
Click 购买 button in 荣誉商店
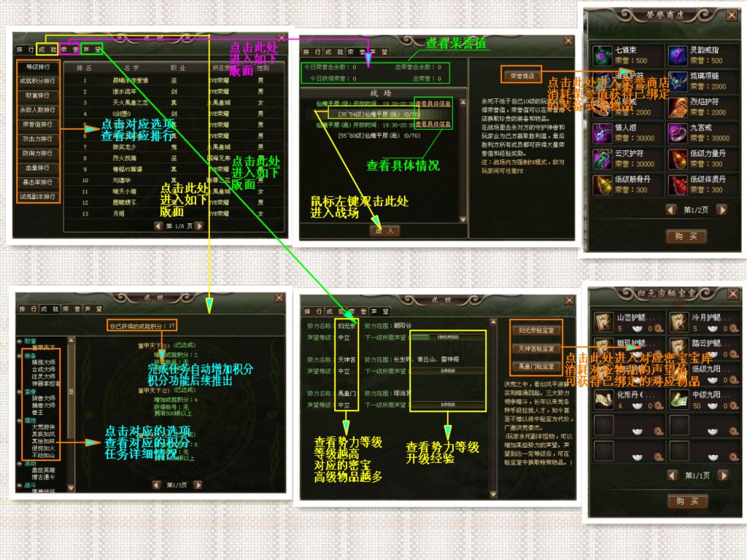(x=686, y=236)
